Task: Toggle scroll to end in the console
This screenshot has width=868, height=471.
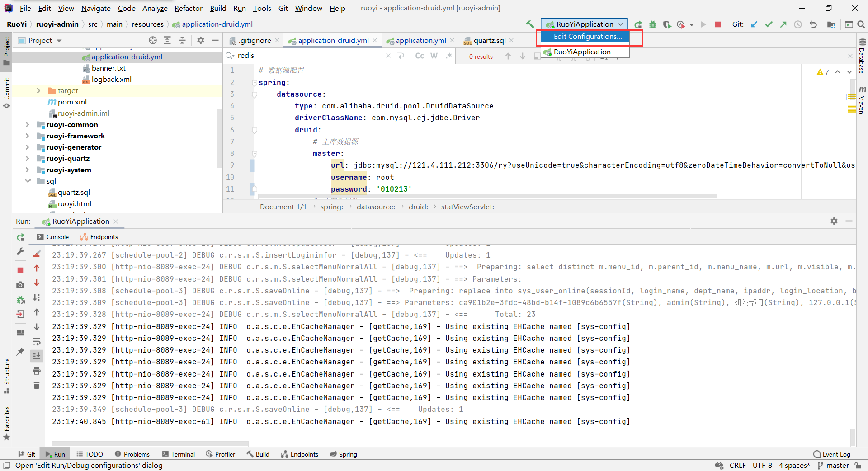Action: (37, 356)
